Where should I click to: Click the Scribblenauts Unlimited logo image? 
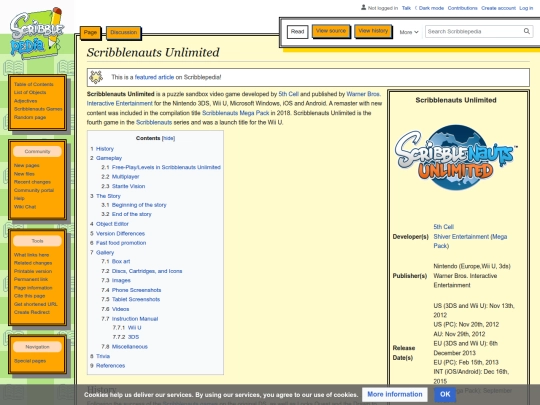(456, 158)
